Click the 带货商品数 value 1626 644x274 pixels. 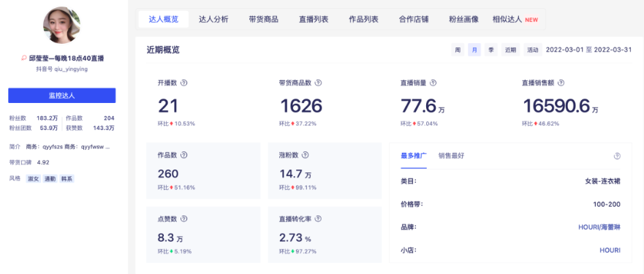click(x=301, y=106)
